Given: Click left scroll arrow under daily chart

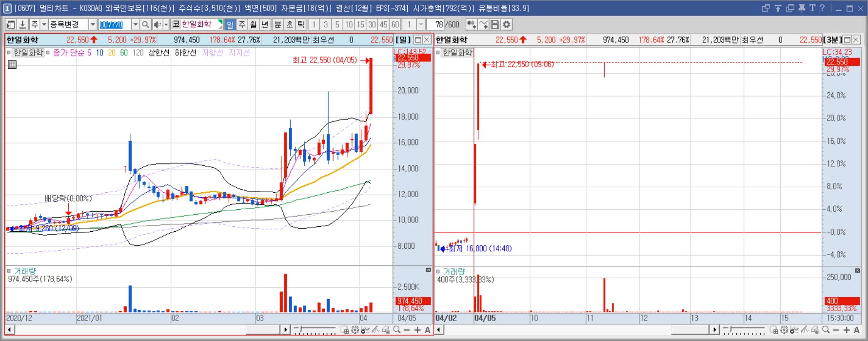Looking at the screenshot, I should (x=9, y=330).
